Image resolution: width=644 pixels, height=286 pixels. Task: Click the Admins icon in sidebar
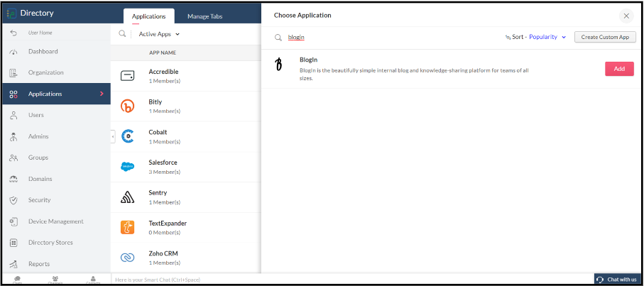point(13,137)
